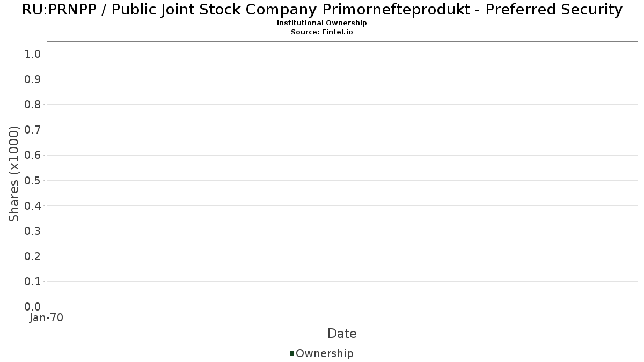Click the 0.2 y-axis tick label
This screenshot has width=644, height=362.
tap(33, 256)
